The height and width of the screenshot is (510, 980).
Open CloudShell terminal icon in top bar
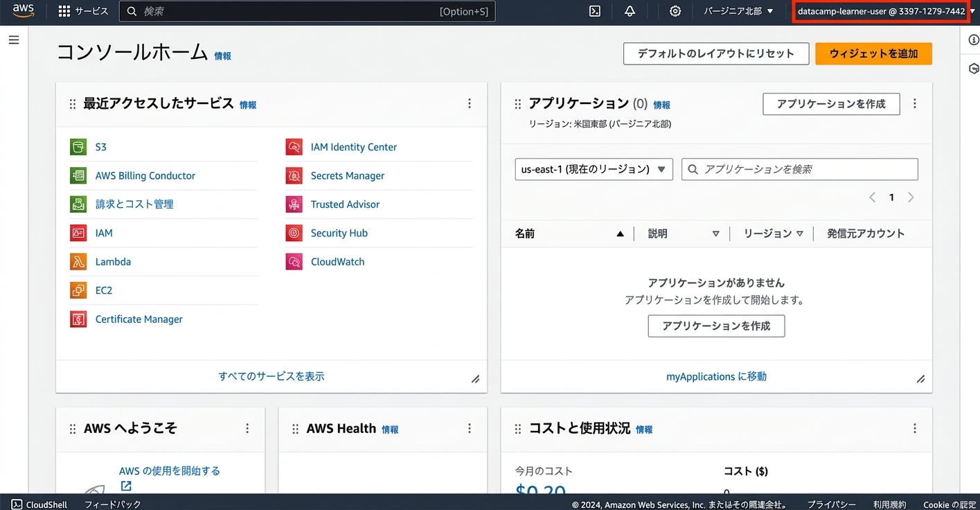coord(594,11)
